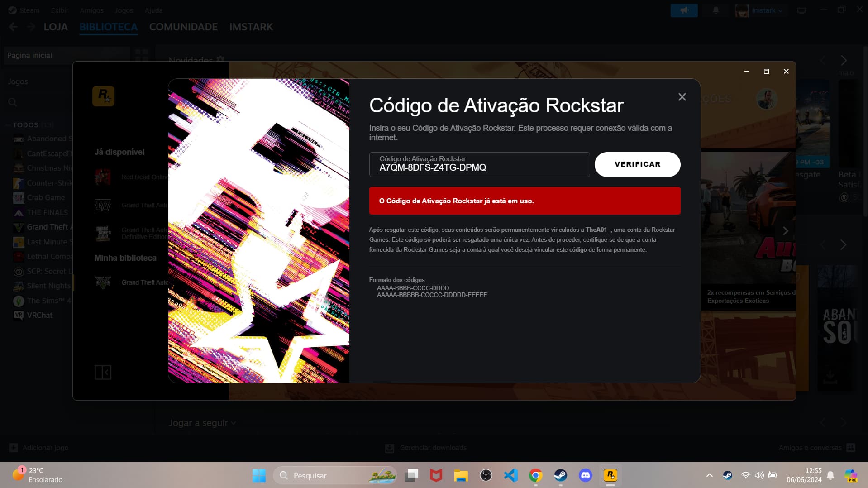The image size is (868, 488).
Task: Open Steam notifications bell
Action: tap(715, 10)
